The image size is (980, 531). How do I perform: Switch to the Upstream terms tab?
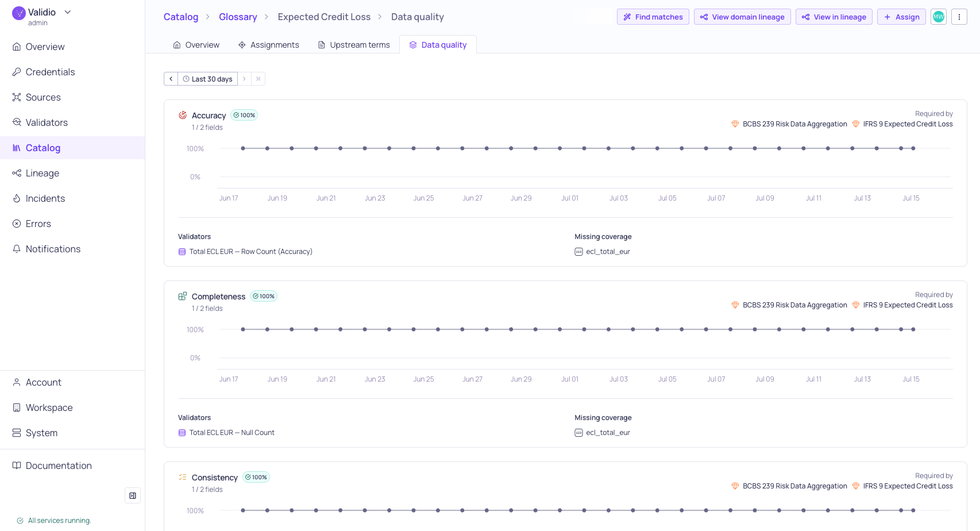[354, 45]
